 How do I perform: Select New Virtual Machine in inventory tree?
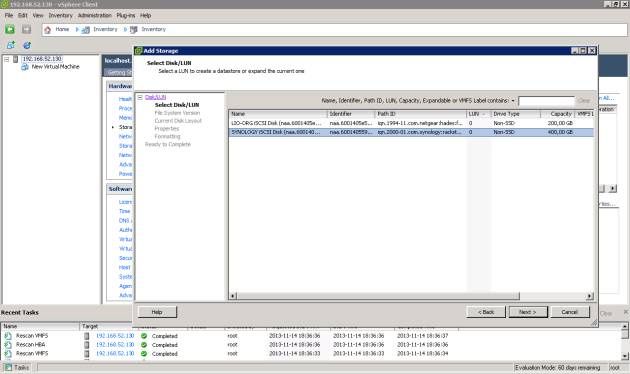55,67
